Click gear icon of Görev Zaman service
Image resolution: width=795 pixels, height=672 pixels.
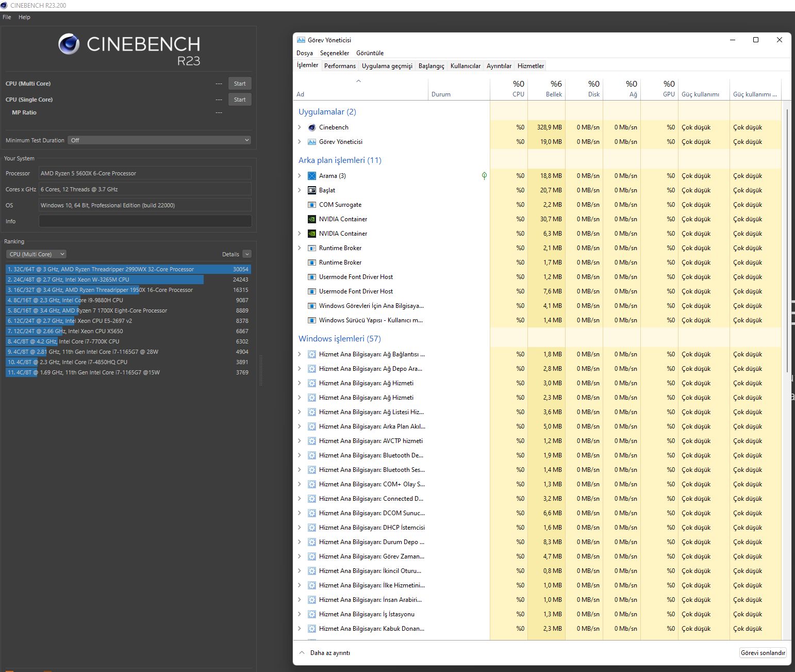tap(311, 556)
